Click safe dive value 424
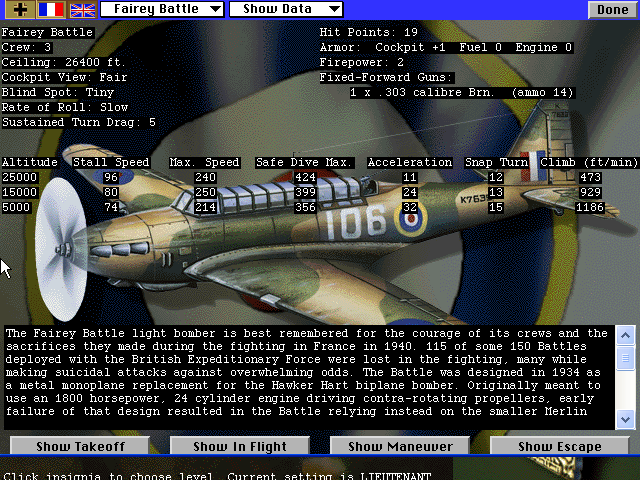Image resolution: width=640 pixels, height=480 pixels. tap(305, 178)
